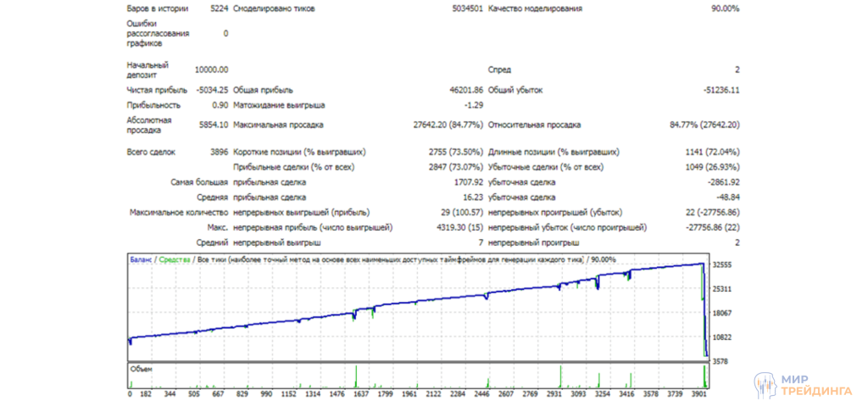Click the 2446 mark on the x-axis
This screenshot has height=401, width=868.
coord(481,394)
